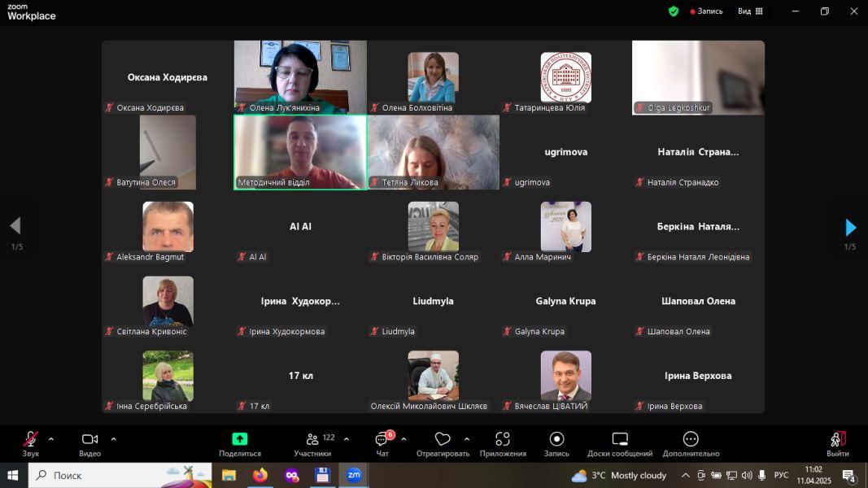
Task: Open Firefox from the Windows taskbar
Action: tap(260, 476)
